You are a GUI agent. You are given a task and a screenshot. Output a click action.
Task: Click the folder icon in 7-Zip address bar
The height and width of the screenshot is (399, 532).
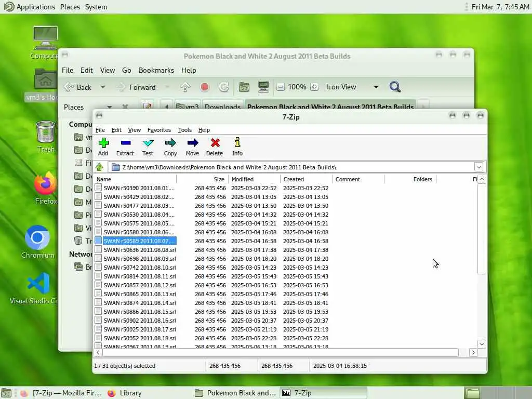coord(116,167)
